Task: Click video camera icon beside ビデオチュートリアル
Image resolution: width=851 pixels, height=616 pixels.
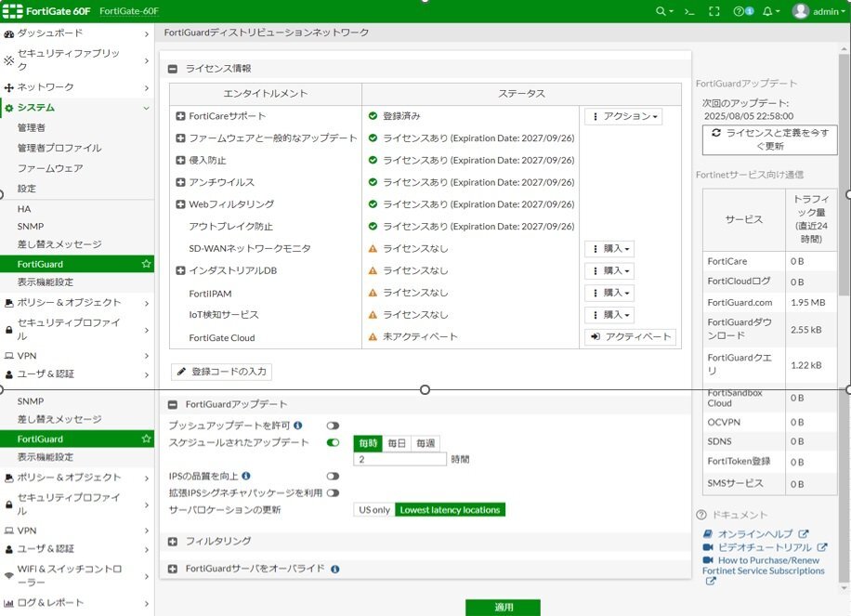Action: coord(708,547)
